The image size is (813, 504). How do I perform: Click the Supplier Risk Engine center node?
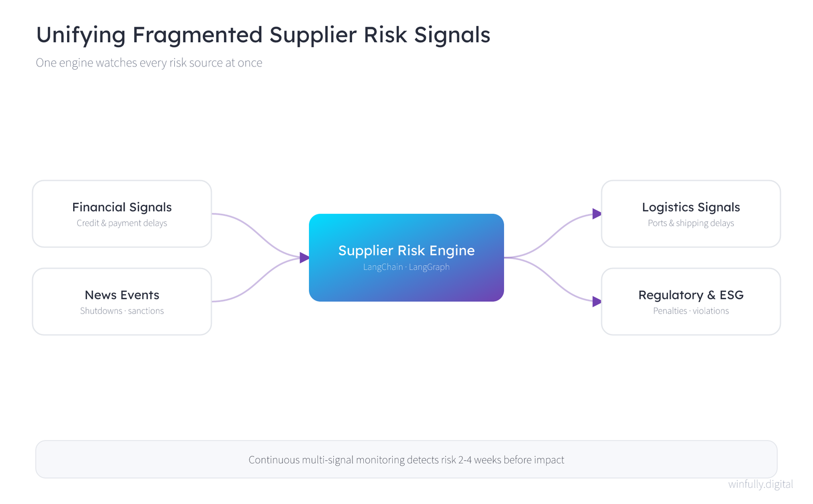tap(407, 258)
